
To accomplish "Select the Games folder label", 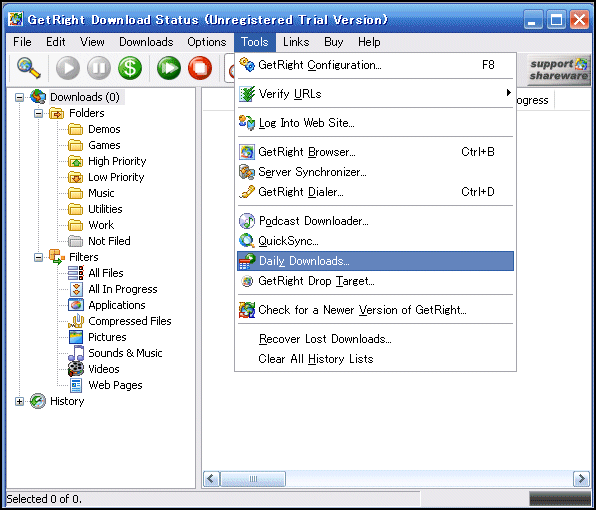I will coord(104,145).
